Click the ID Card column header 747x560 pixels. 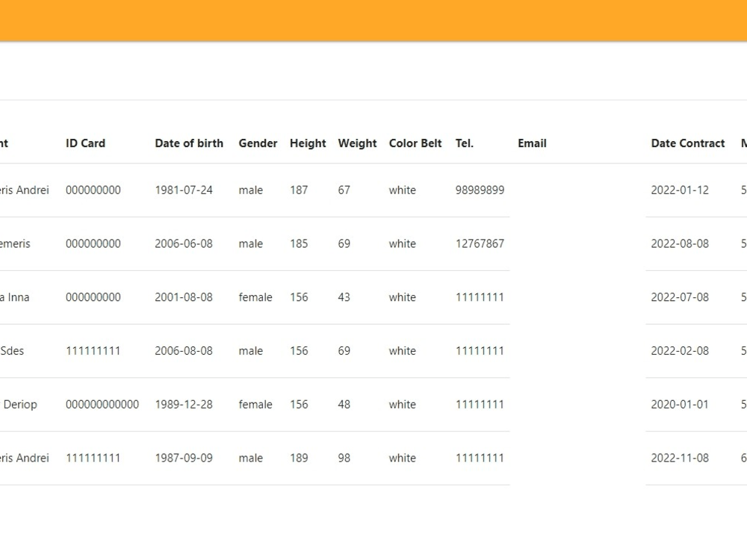[85, 143]
